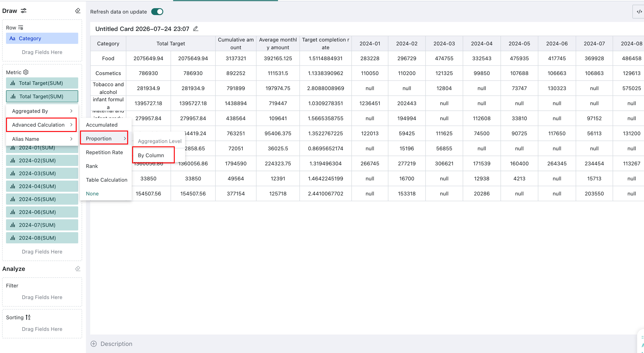
Task: Click 2024-04 column header
Action: [x=482, y=43]
